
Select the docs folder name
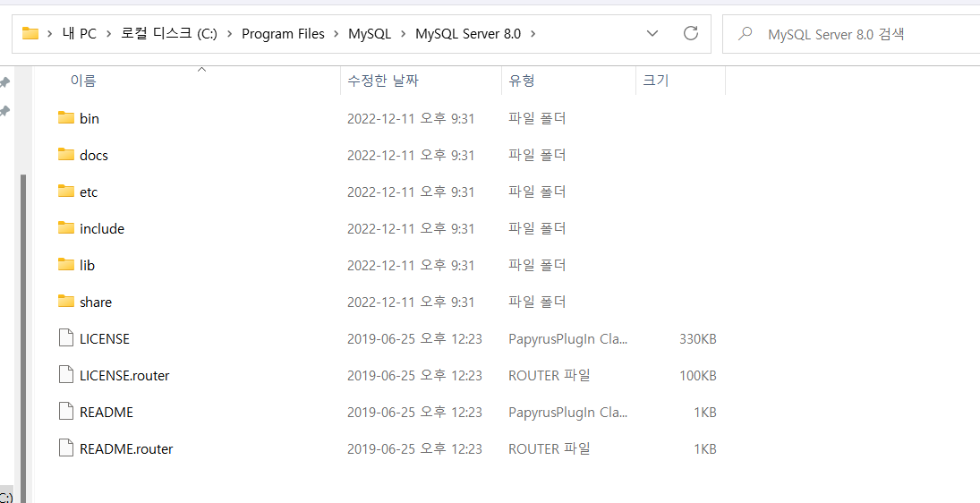tap(94, 155)
